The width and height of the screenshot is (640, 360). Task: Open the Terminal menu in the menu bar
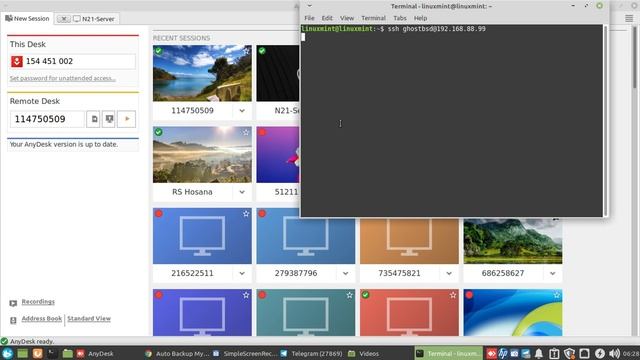373,18
